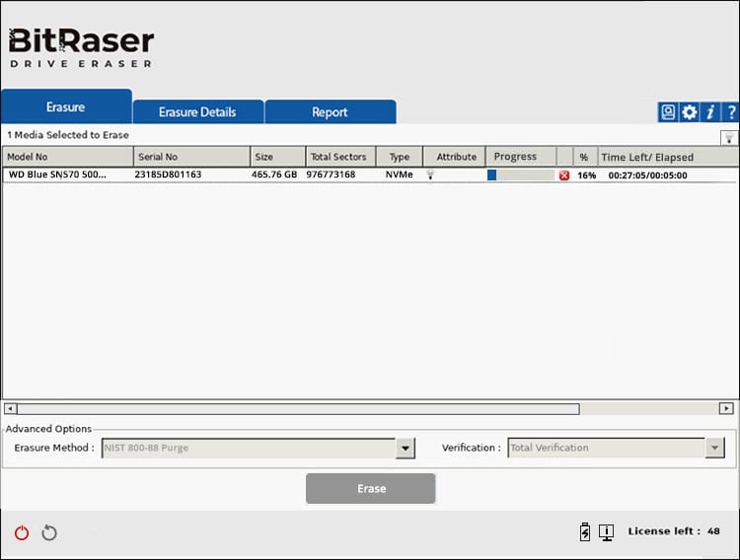
Task: Click the NVMe type cell
Action: pos(400,175)
